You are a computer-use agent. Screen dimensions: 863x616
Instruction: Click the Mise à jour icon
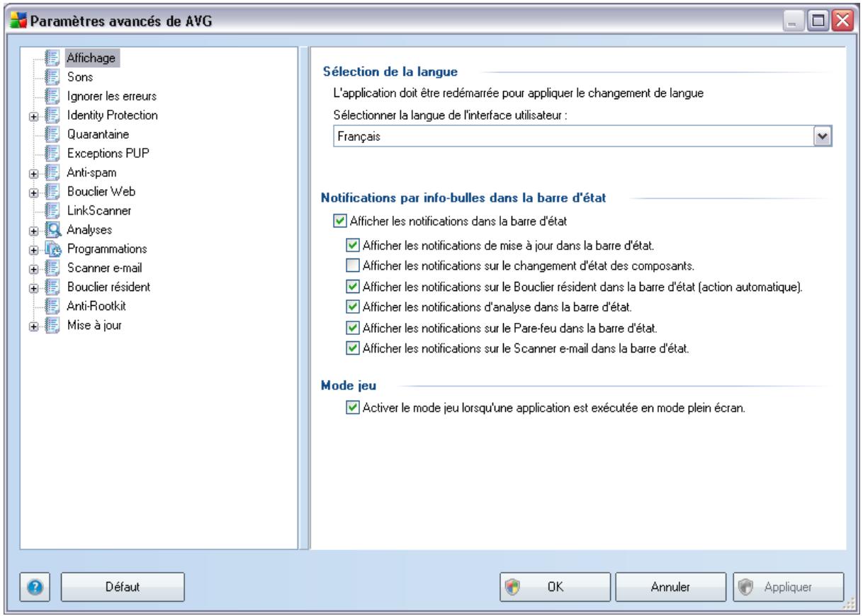pyautogui.click(x=51, y=325)
